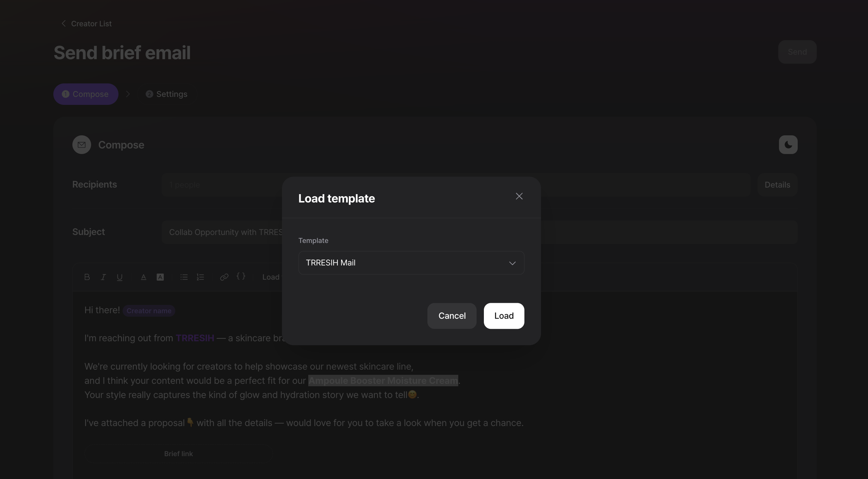This screenshot has width=868, height=479.
Task: Click the Details button for recipients
Action: click(777, 185)
